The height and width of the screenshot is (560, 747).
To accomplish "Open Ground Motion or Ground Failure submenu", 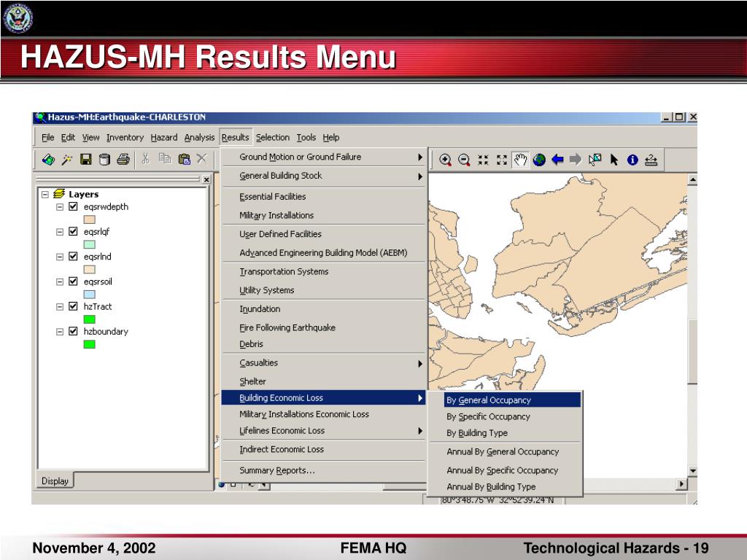I will click(x=324, y=157).
